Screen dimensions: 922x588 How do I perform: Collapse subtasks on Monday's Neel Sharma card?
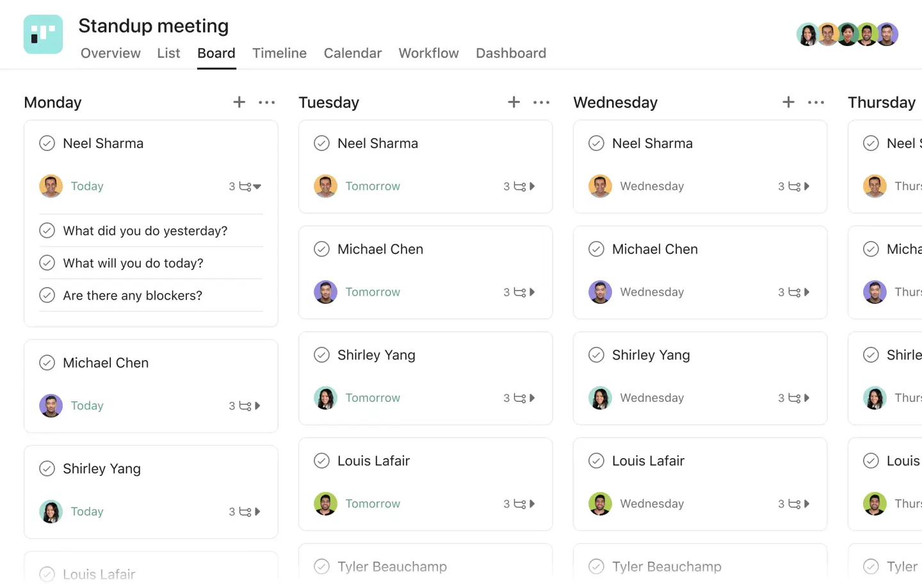[257, 186]
